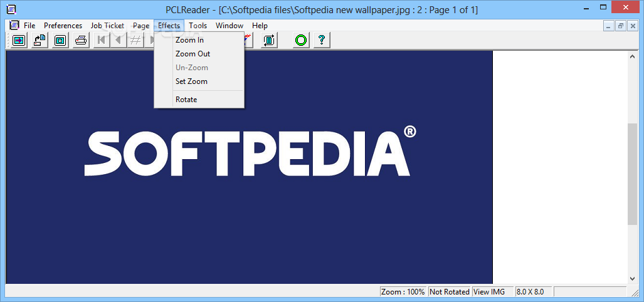Click the rotate page toolbar icon
Image resolution: width=644 pixels, height=302 pixels.
270,40
